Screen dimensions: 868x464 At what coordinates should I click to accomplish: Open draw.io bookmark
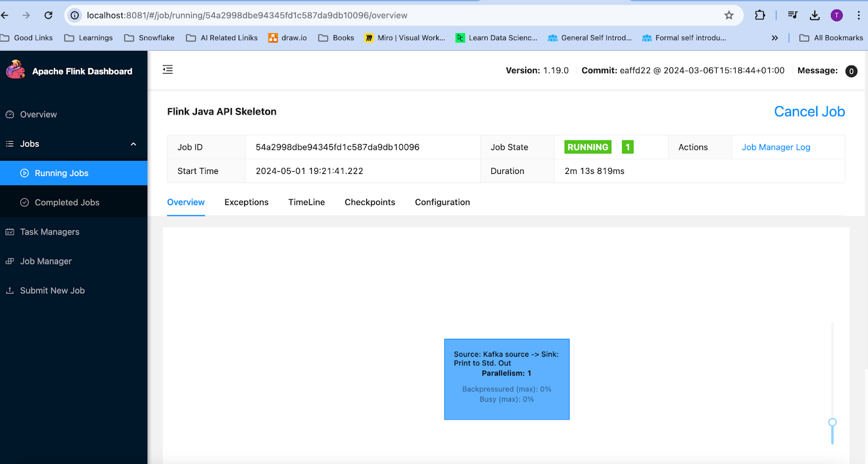click(288, 38)
